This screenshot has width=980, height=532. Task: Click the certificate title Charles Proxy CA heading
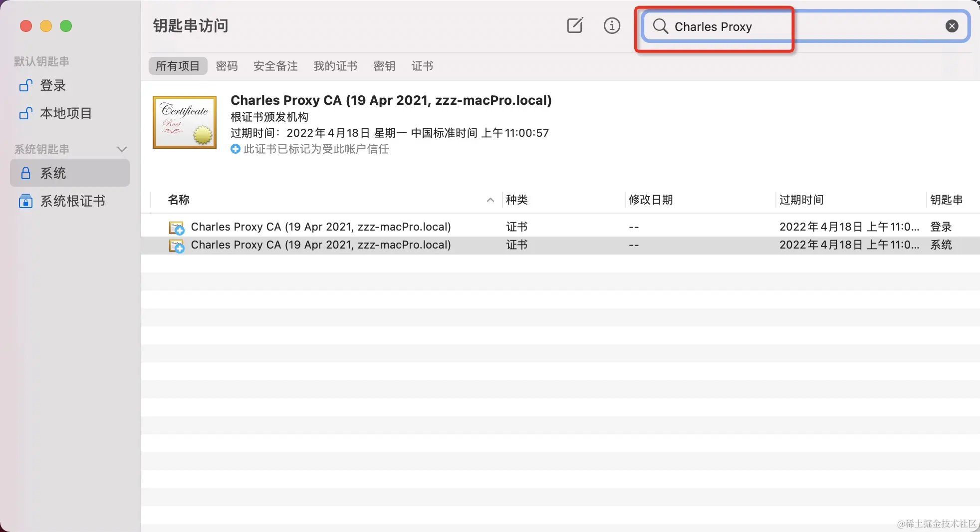[x=391, y=100]
